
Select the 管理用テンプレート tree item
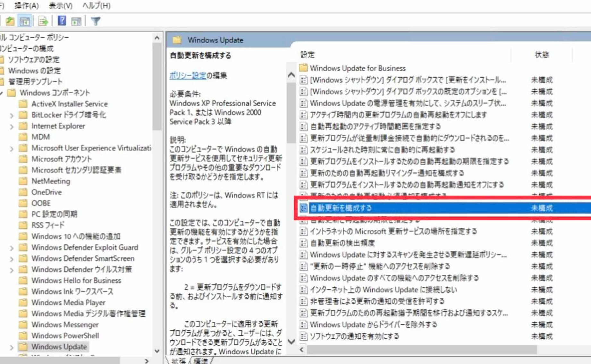[35, 82]
